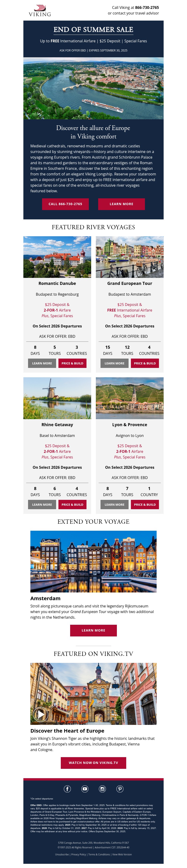Click the Unsubscribe link in the footer
The image size is (187, 868).
(62, 854)
